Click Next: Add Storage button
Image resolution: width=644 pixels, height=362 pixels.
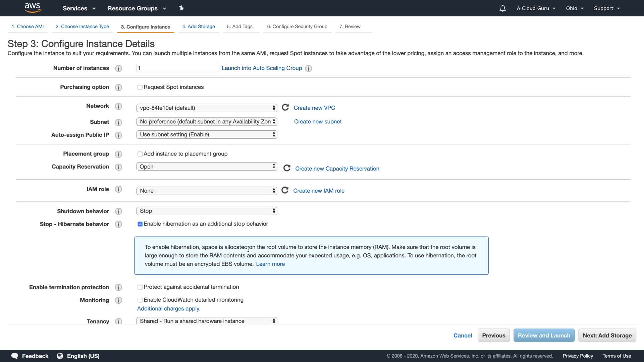pos(607,335)
